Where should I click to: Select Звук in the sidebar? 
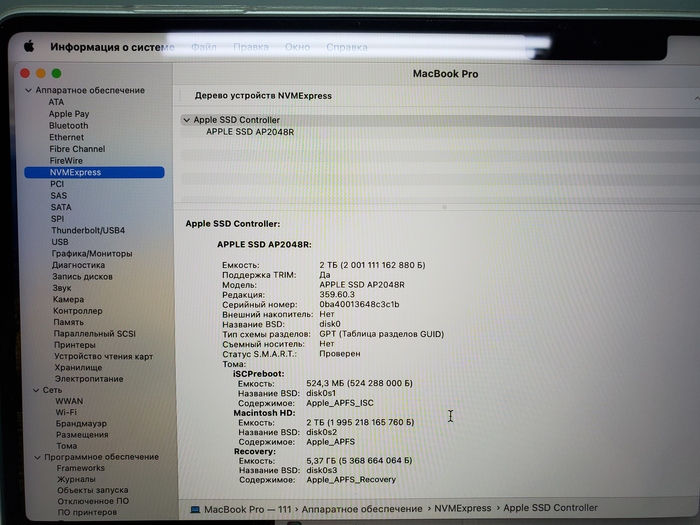pos(62,288)
